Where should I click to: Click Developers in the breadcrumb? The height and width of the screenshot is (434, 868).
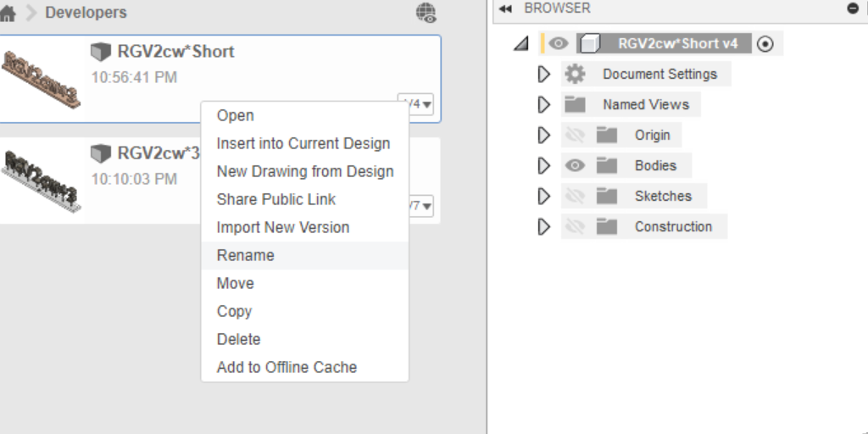pos(86,13)
